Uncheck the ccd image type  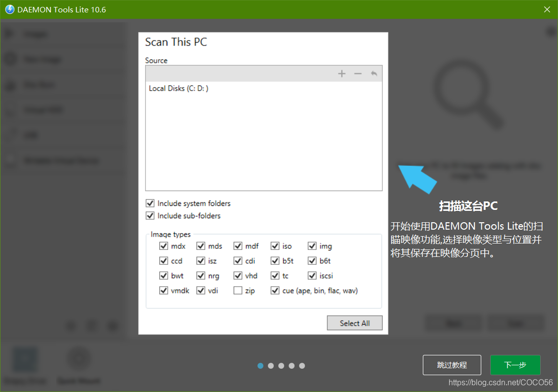164,261
